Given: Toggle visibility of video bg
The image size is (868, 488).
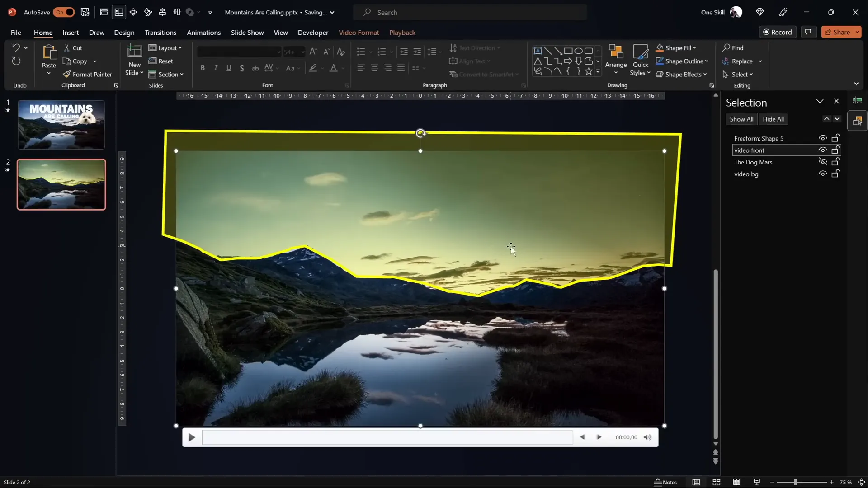Looking at the screenshot, I should [823, 174].
